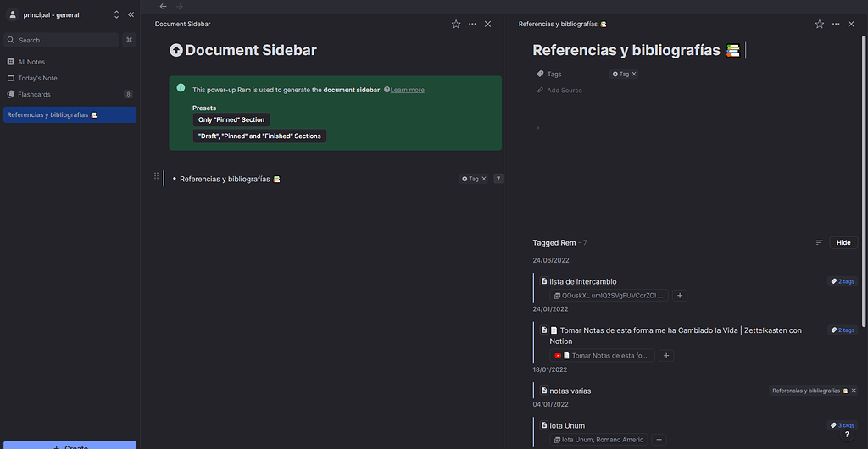Screen dimensions: 868x449
Task: Star the Document Sidebar pane
Action: [456, 25]
